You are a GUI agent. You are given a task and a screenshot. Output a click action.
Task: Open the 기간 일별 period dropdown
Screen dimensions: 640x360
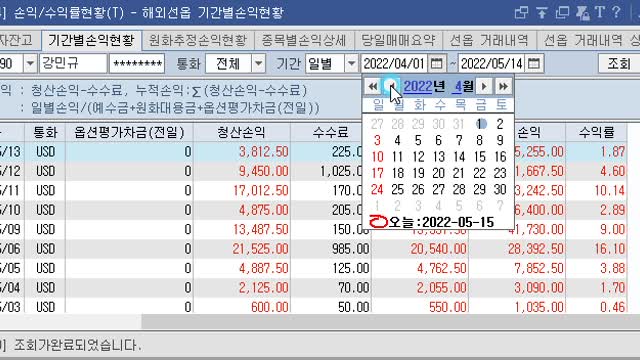[351, 64]
